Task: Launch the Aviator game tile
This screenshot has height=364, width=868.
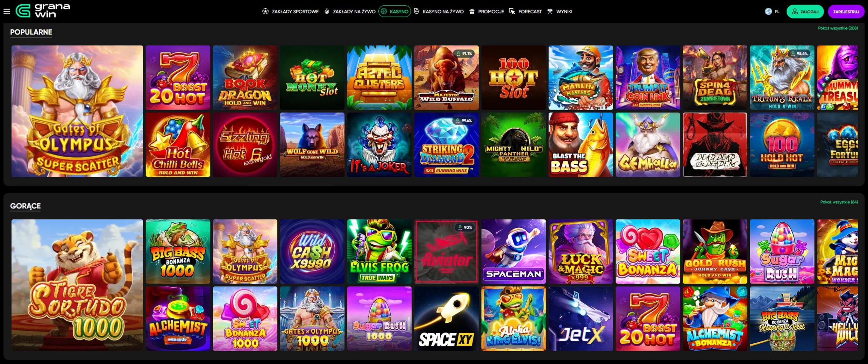Action: tap(447, 251)
